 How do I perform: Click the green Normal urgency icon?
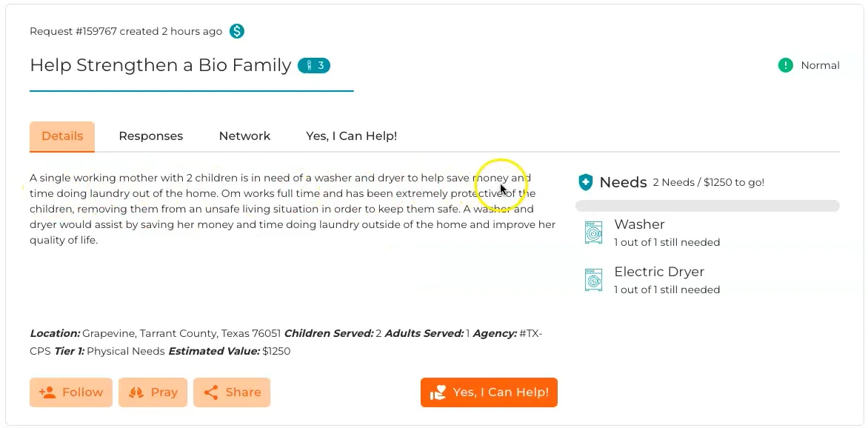click(x=785, y=65)
